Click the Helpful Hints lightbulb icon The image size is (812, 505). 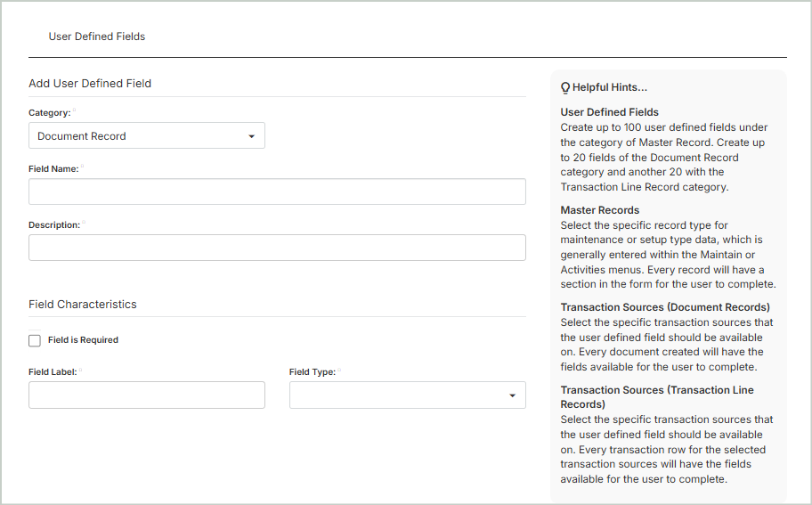[x=565, y=88]
